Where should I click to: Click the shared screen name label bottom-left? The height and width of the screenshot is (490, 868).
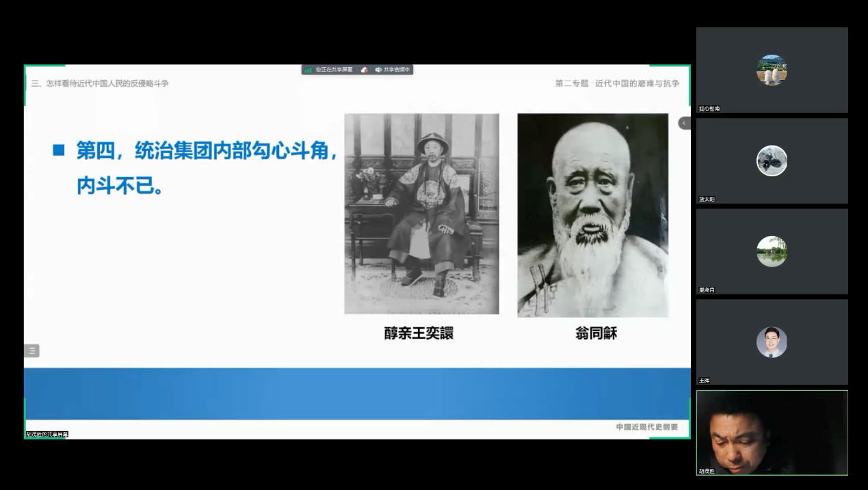pyautogui.click(x=47, y=435)
